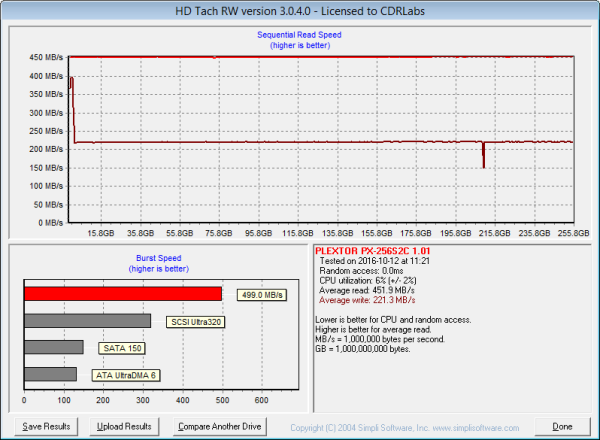This screenshot has width=600, height=440.
Task: Click the 115.8GB axis label
Action: click(x=298, y=233)
